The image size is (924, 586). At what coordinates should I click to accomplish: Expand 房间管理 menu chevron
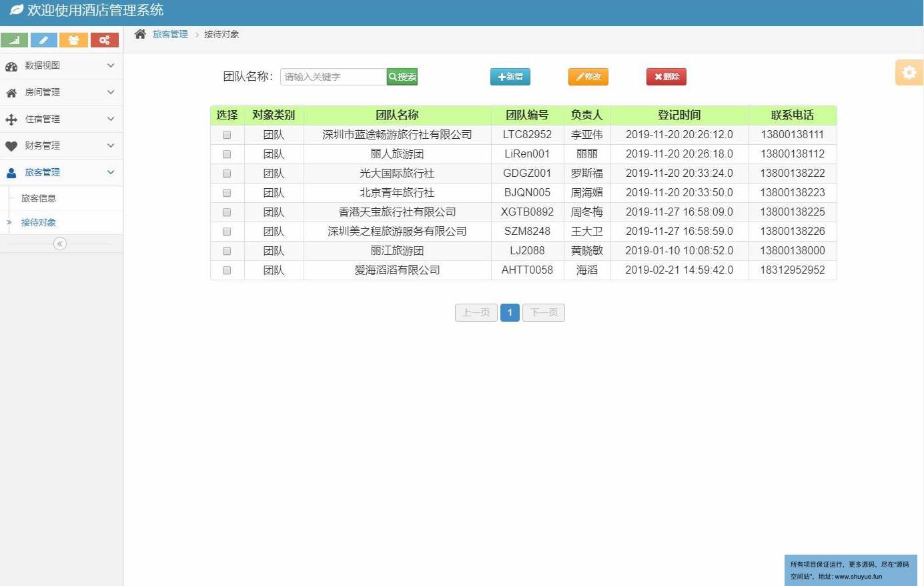point(111,92)
